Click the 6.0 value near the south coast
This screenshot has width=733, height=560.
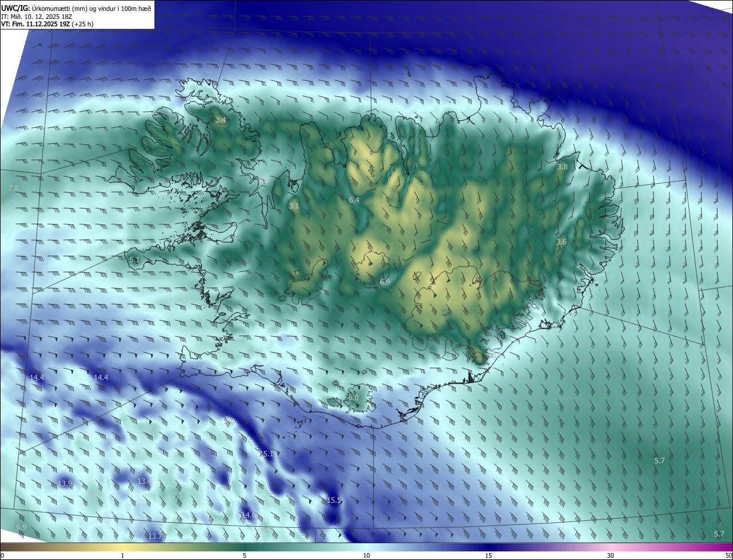click(x=353, y=397)
